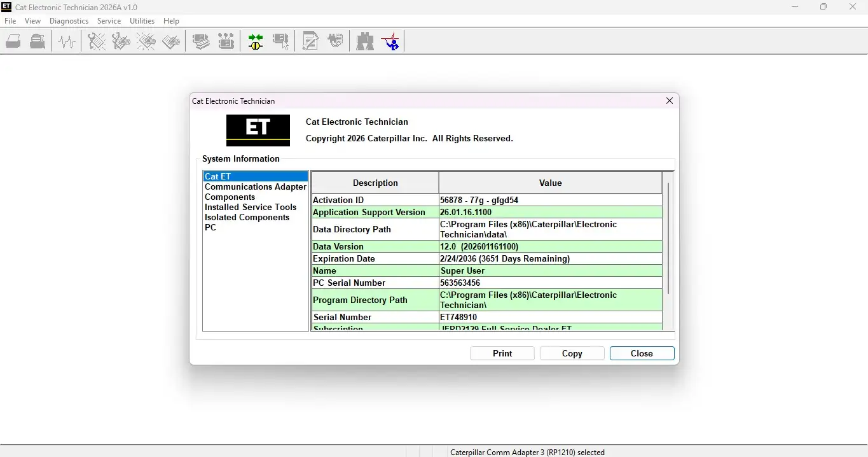Open the ECM Summary toolbar icon
Screen dimensions: 868x457
click(x=201, y=41)
